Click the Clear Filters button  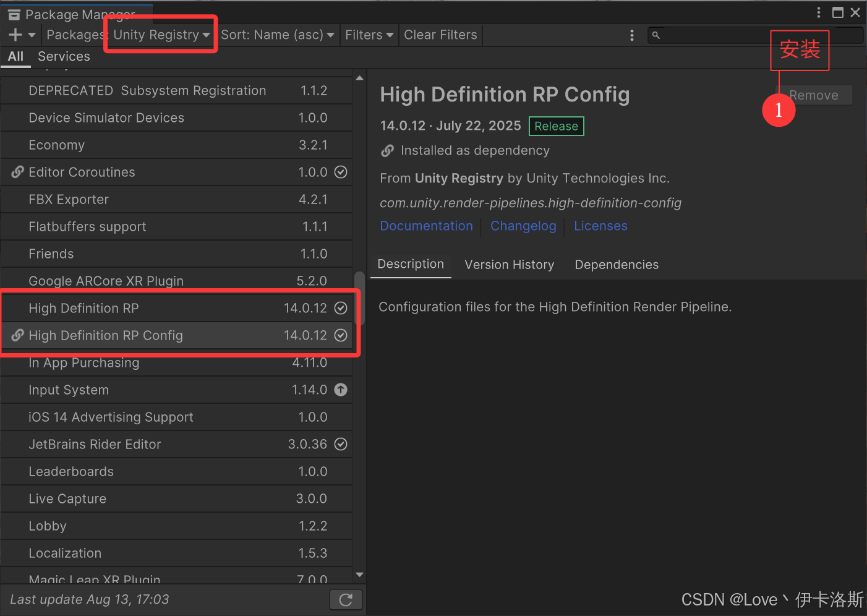(440, 35)
